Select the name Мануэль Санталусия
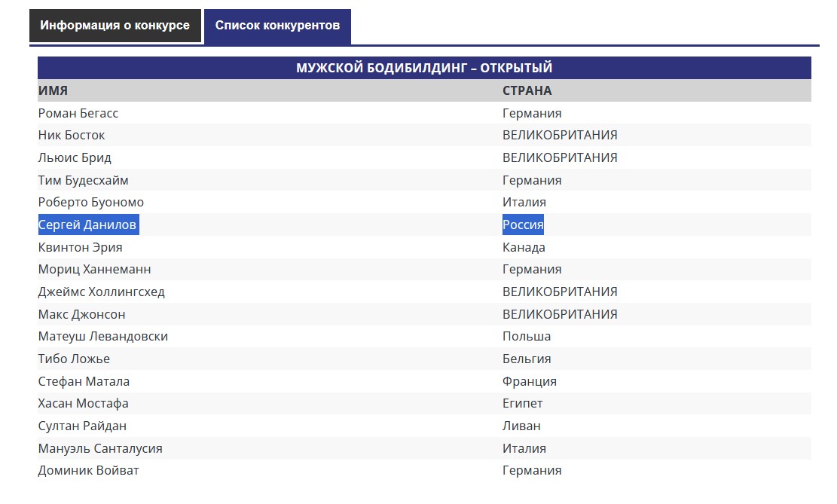 pyautogui.click(x=100, y=448)
